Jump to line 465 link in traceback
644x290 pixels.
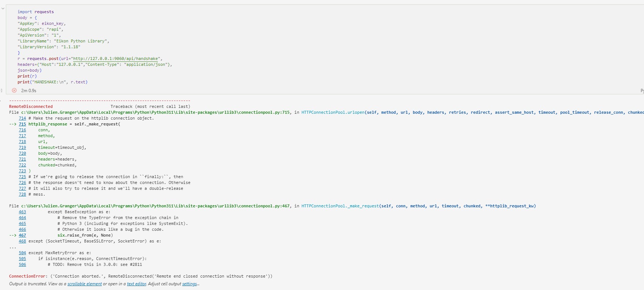point(22,223)
